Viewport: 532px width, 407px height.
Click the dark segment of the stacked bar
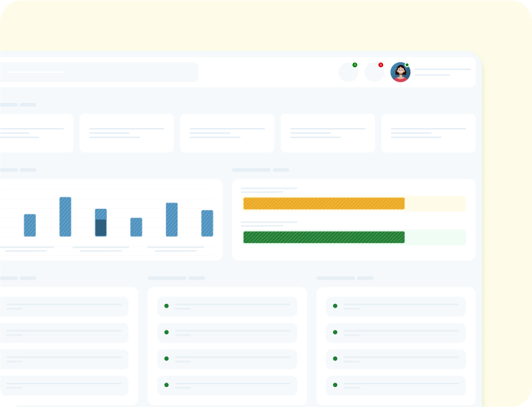pos(101,227)
